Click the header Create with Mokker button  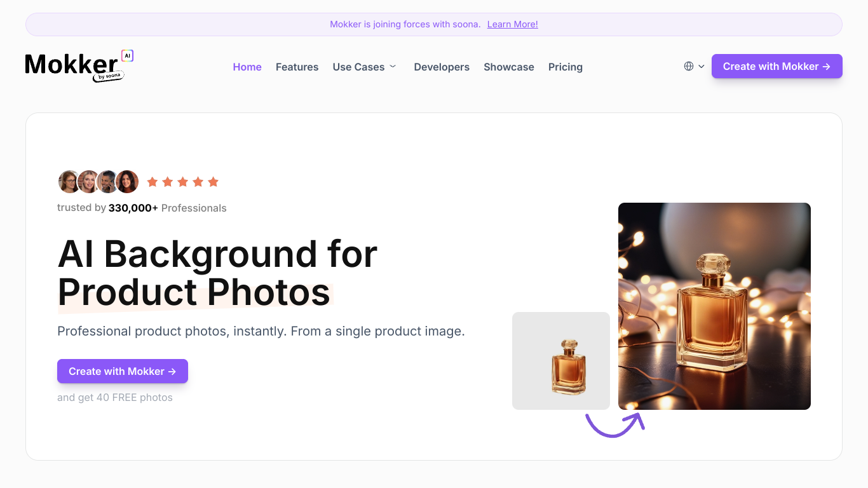[777, 66]
